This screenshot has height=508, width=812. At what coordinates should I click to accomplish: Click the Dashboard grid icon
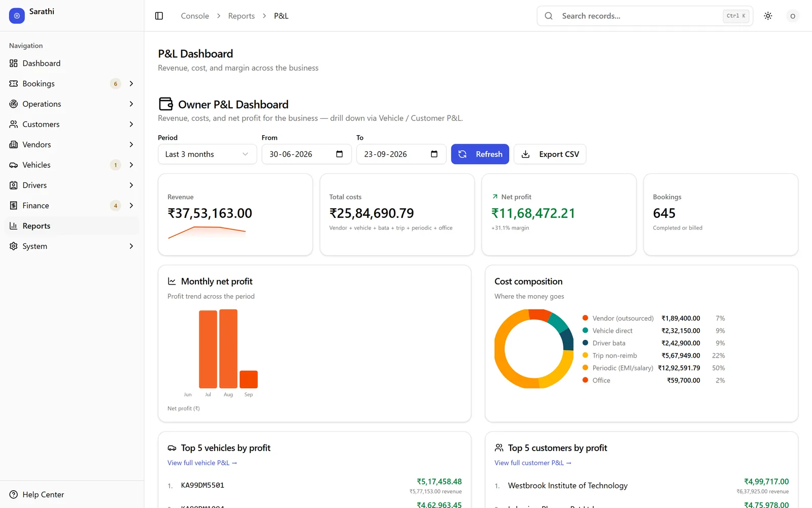[x=14, y=63]
